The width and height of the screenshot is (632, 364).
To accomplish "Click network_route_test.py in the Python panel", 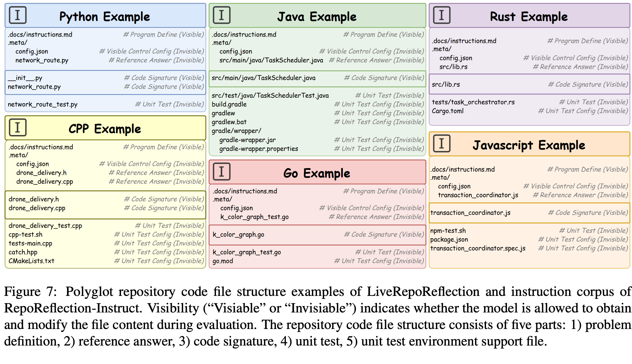I will pyautogui.click(x=43, y=105).
